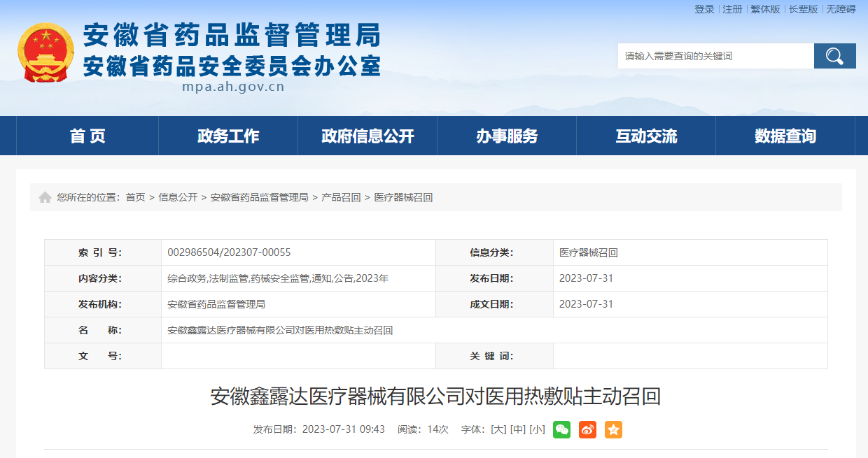The image size is (868, 458).
Task: Click 首页 in the breadcrumb
Action: pos(135,198)
